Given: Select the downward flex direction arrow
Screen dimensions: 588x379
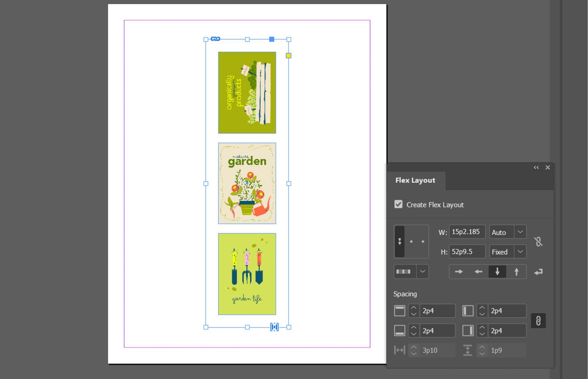Looking at the screenshot, I should [497, 272].
